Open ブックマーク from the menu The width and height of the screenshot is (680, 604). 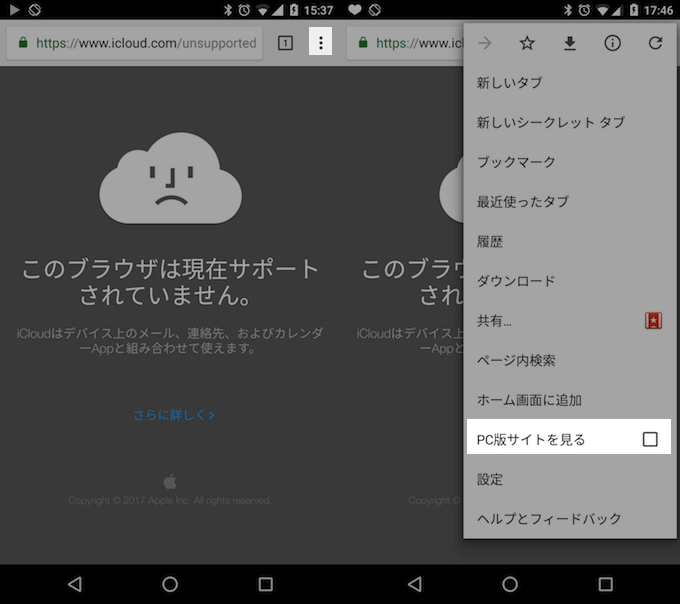tap(516, 162)
